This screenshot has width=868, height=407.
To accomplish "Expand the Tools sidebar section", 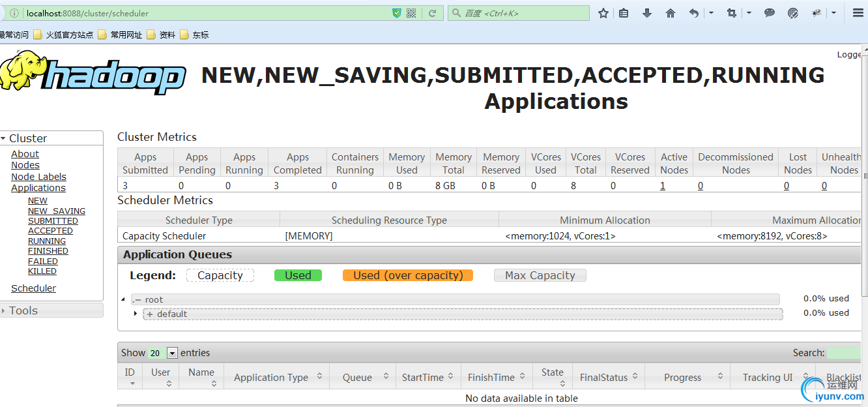I will pyautogui.click(x=51, y=310).
